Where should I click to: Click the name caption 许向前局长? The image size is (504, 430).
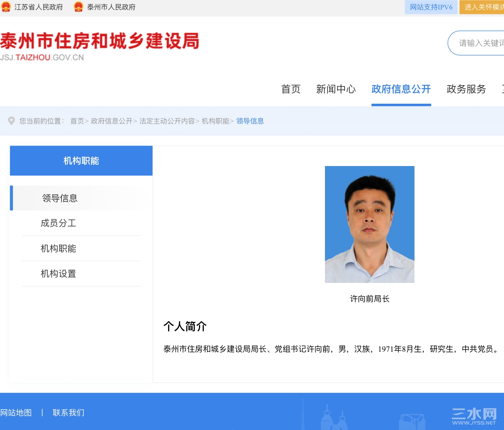[x=370, y=299]
